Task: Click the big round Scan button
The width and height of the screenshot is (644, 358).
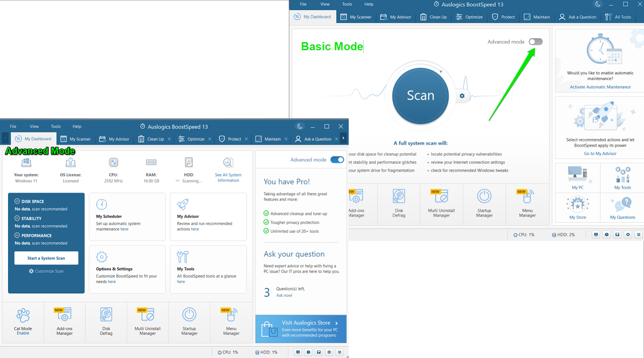Action: coord(421,96)
